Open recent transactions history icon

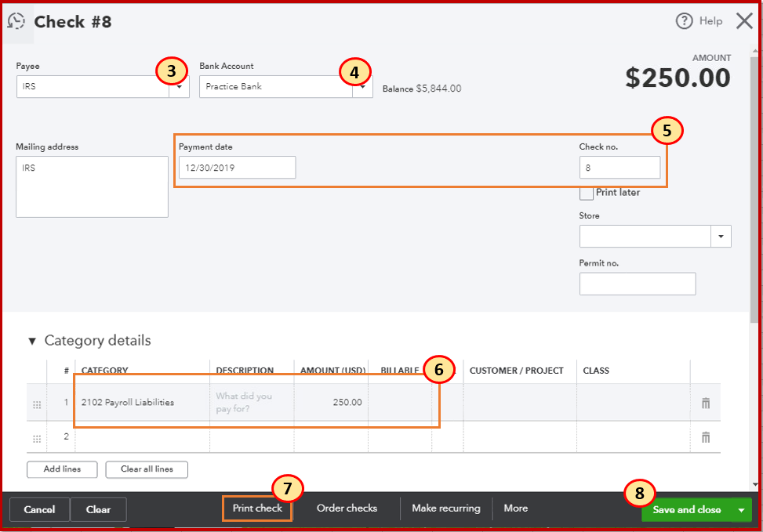(x=16, y=21)
